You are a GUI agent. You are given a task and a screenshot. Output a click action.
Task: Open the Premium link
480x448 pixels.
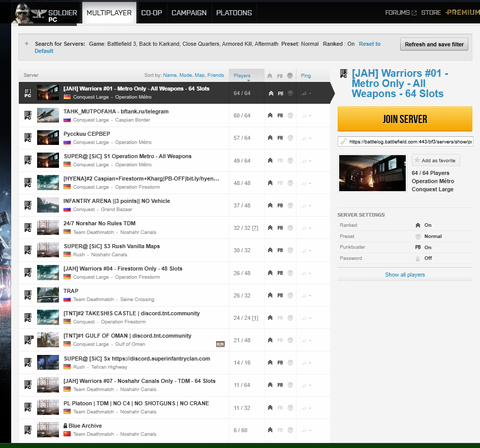(x=463, y=12)
